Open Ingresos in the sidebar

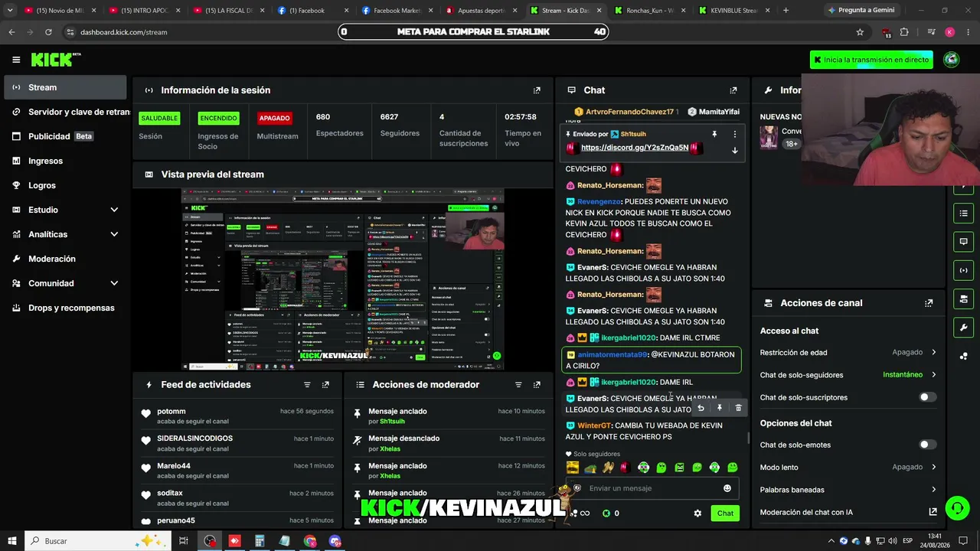(x=65, y=161)
